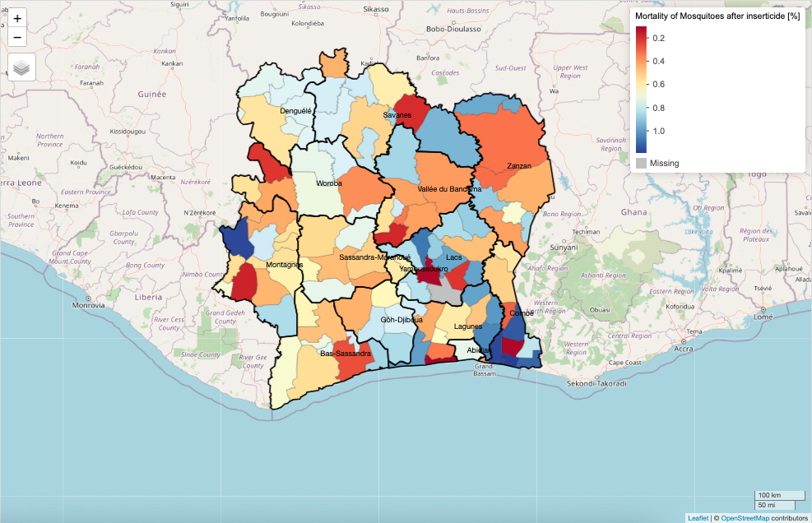Click the Woroba region label
Viewport: 812px width, 523px height.
click(328, 183)
